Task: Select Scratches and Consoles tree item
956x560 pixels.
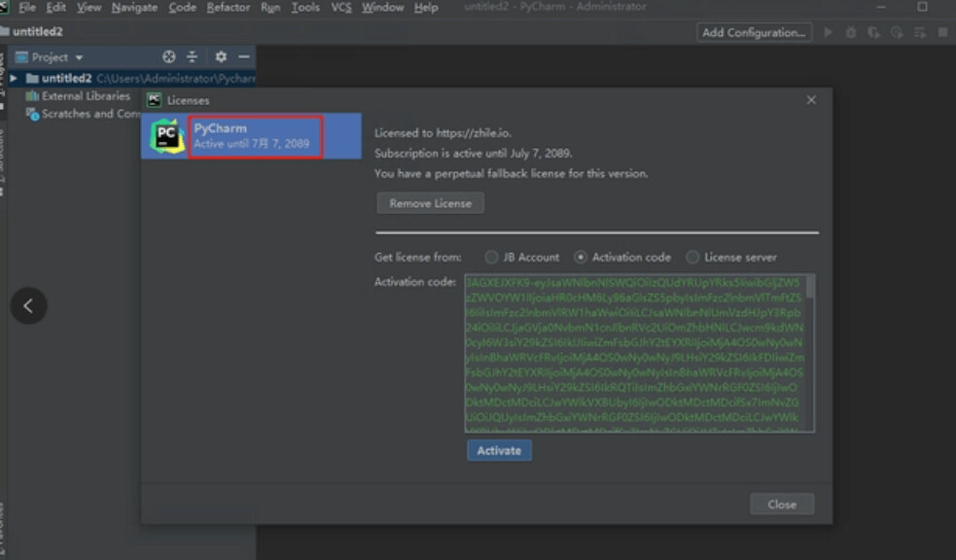Action: (x=85, y=114)
